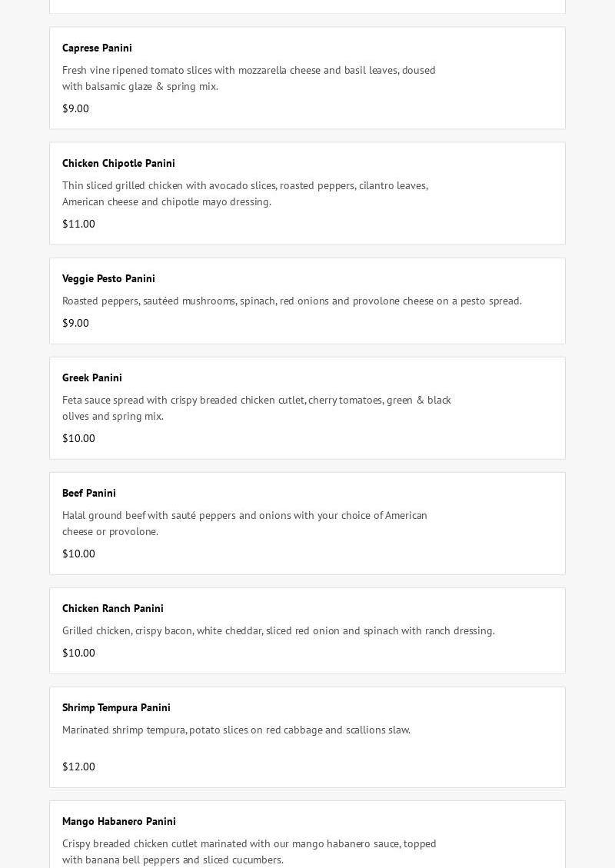Click the Greek Panini $10.00 price

point(78,438)
